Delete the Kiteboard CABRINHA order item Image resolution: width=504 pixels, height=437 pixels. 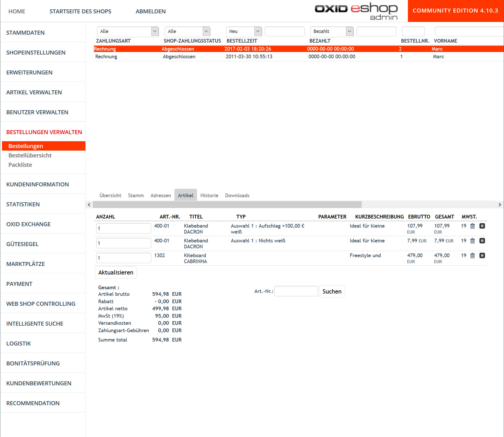click(472, 256)
